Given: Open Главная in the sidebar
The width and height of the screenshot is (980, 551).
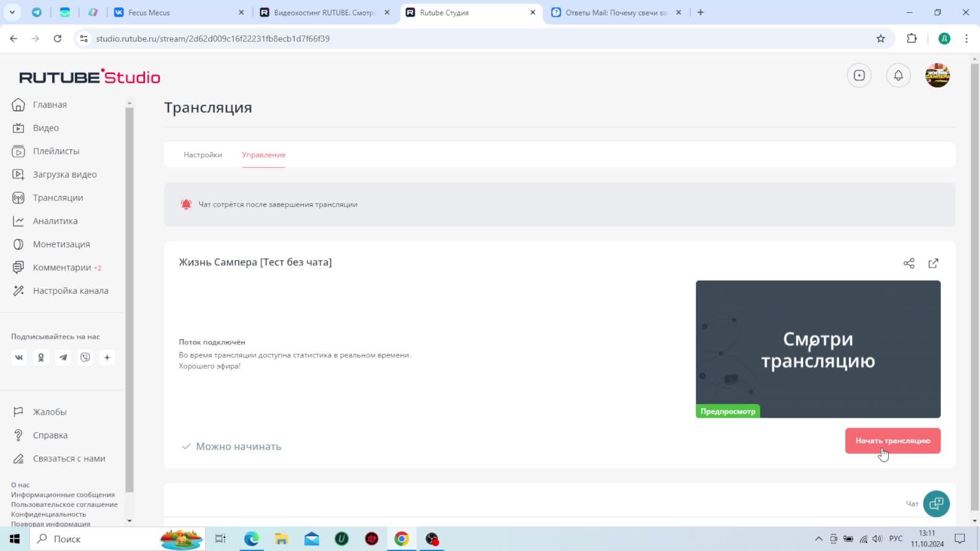Looking at the screenshot, I should [40, 105].
